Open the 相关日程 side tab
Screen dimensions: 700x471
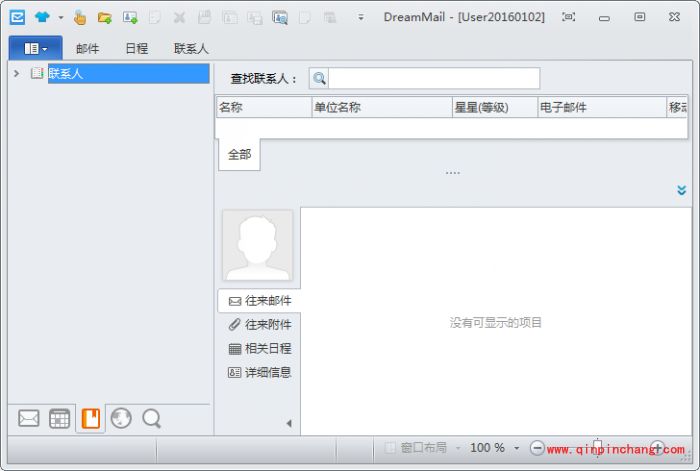[259, 348]
